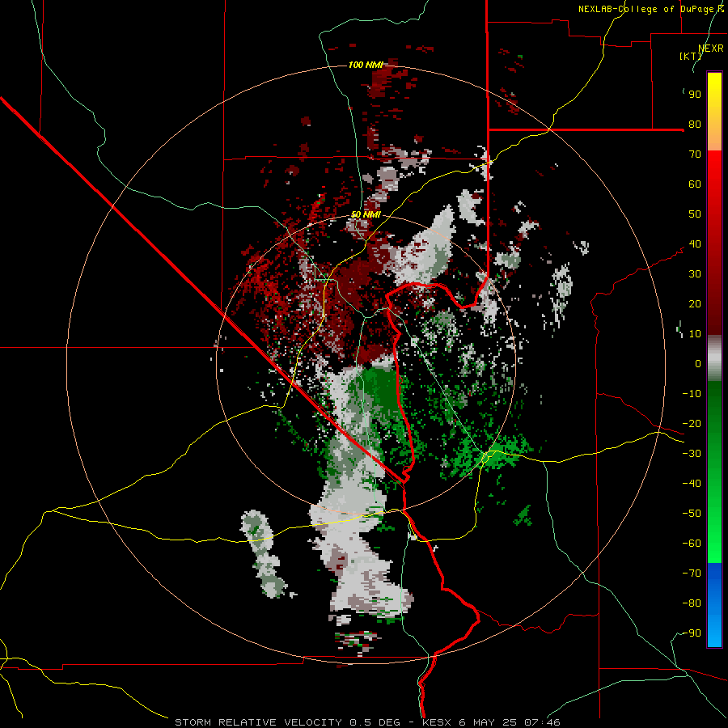Click the green segment of the color bar
Image resolution: width=728 pixels, height=728 pixels.
tap(714, 472)
